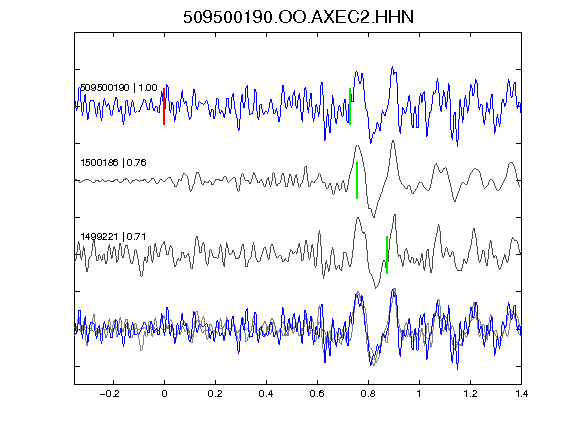Click the x-axis tick label 1.2
The height and width of the screenshot is (432, 576).
470,394
